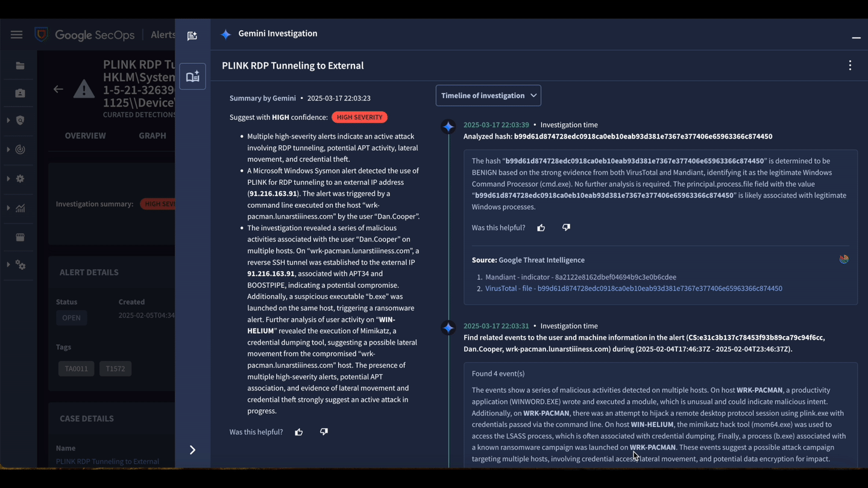
Task: Thumbs down the Gemini summary
Action: pyautogui.click(x=324, y=432)
